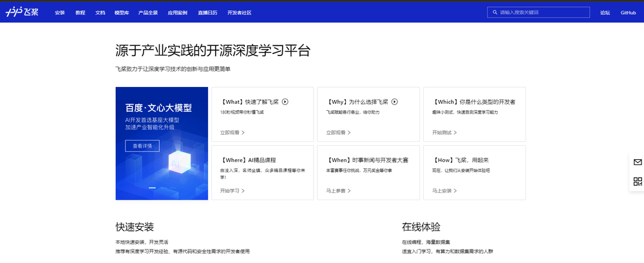The height and width of the screenshot is (263, 644).
Task: Select the banner carousel indicator dash
Action: point(152,188)
